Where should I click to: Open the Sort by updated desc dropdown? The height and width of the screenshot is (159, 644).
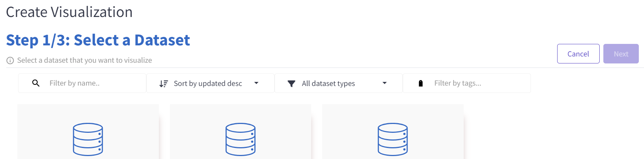(208, 84)
